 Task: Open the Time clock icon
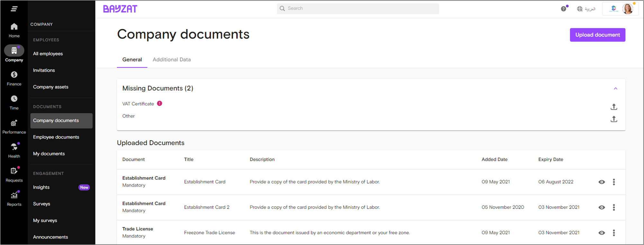[14, 99]
